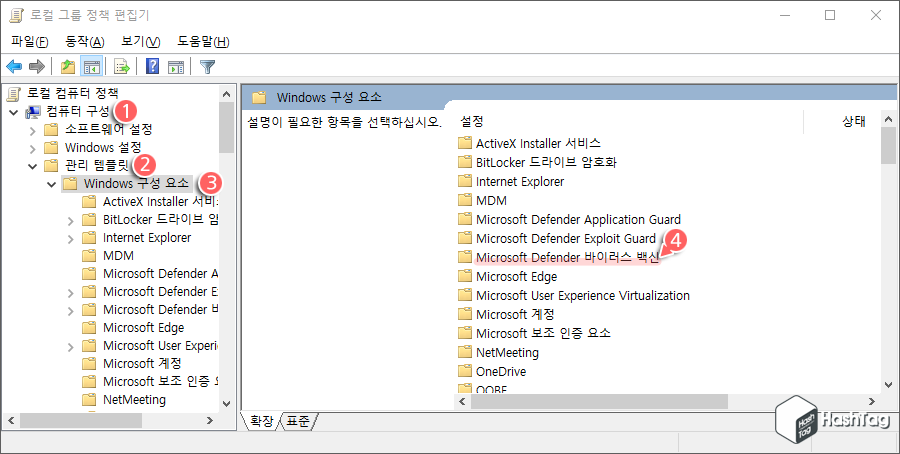Select NetMeeting in the left tree
Image resolution: width=900 pixels, height=454 pixels.
pyautogui.click(x=134, y=399)
